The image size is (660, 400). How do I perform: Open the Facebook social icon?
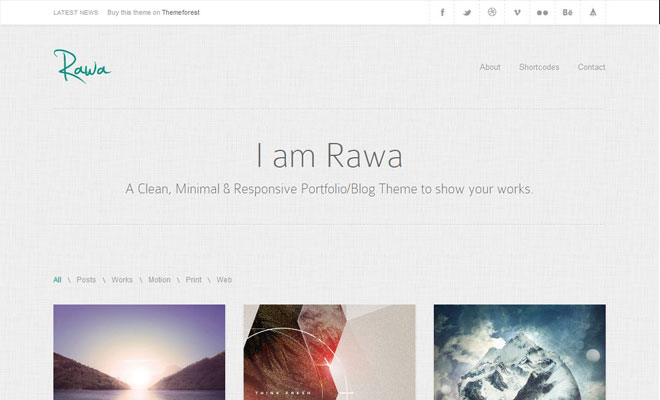pyautogui.click(x=442, y=13)
